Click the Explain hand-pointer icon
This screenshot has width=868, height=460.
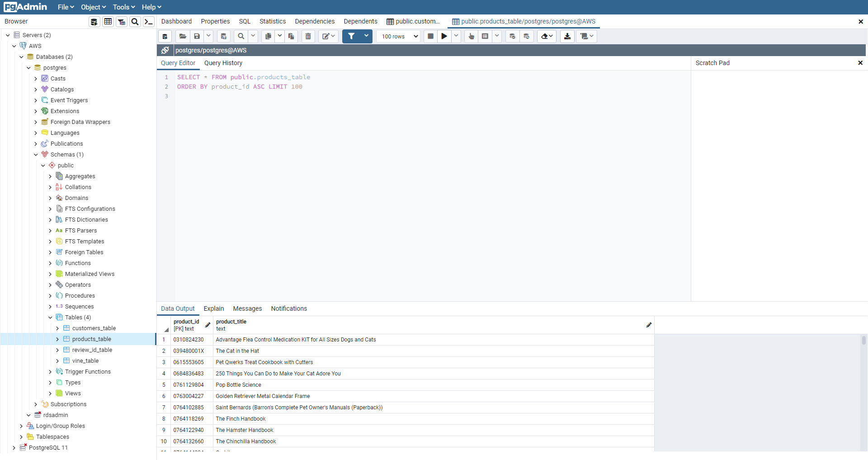471,36
